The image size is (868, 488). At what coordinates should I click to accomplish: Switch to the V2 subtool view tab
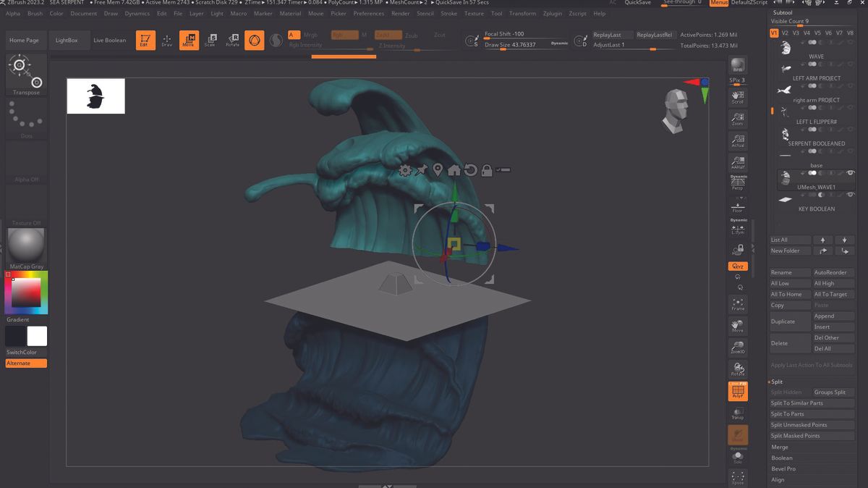pyautogui.click(x=784, y=33)
